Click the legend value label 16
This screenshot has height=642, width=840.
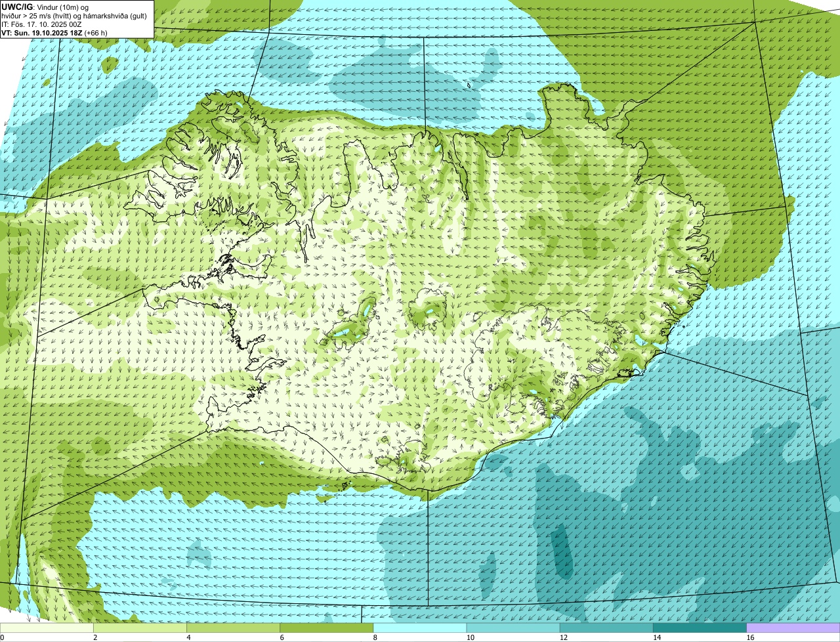(750, 637)
